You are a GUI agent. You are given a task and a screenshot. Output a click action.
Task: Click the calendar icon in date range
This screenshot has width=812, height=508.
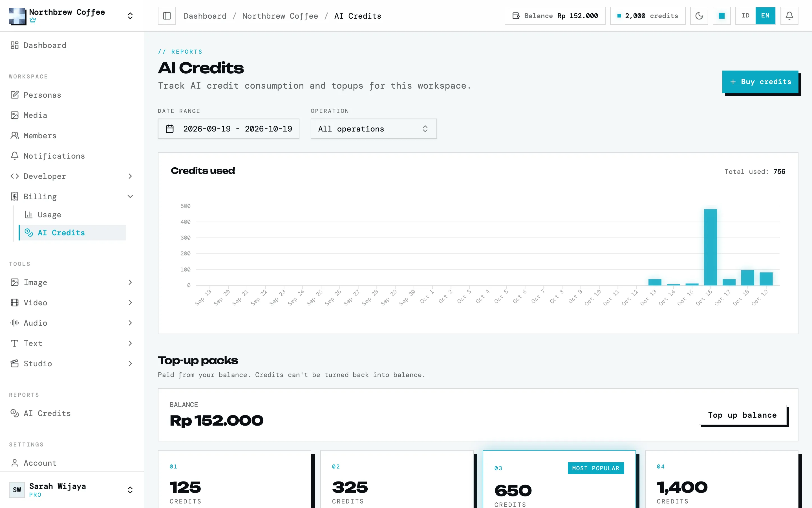click(170, 129)
